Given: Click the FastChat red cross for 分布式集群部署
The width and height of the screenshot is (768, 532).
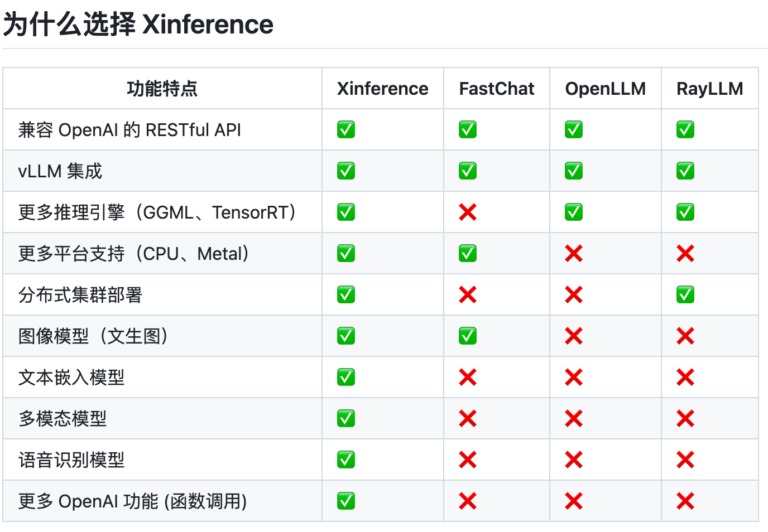Looking at the screenshot, I should coord(468,294).
